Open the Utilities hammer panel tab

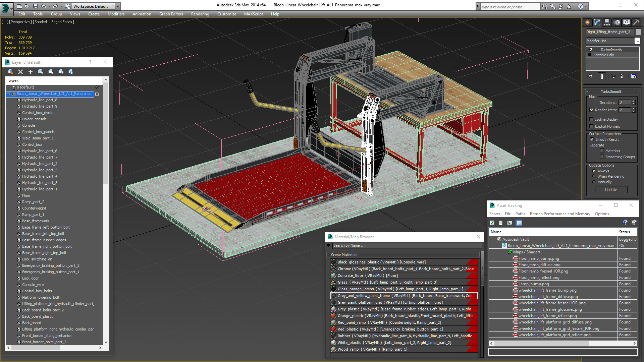coord(636,22)
